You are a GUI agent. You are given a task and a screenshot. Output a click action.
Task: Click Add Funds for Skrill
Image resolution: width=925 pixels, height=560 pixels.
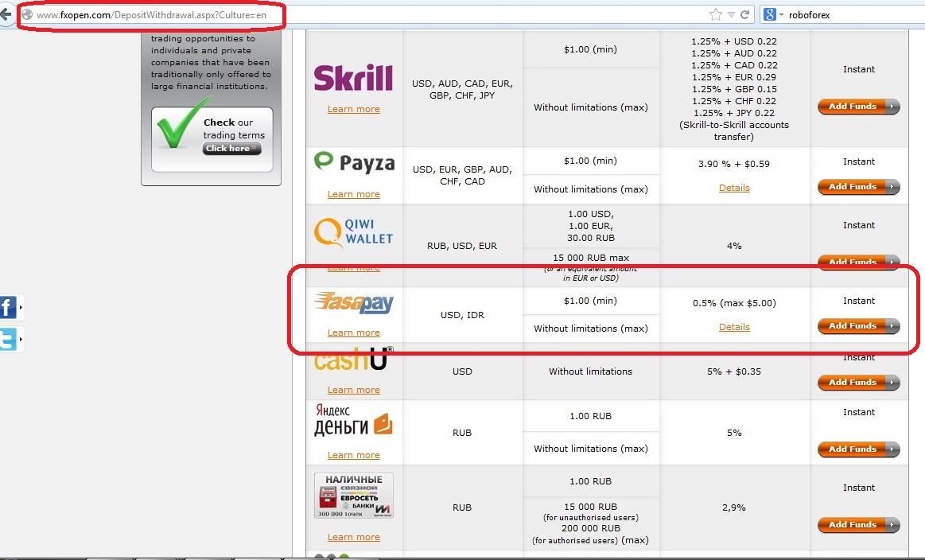click(x=858, y=107)
